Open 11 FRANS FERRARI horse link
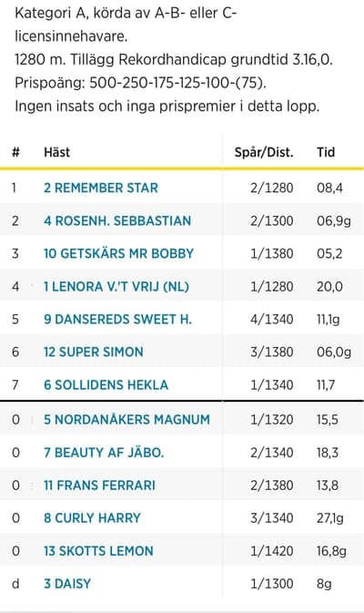The width and height of the screenshot is (364, 613). click(x=99, y=485)
